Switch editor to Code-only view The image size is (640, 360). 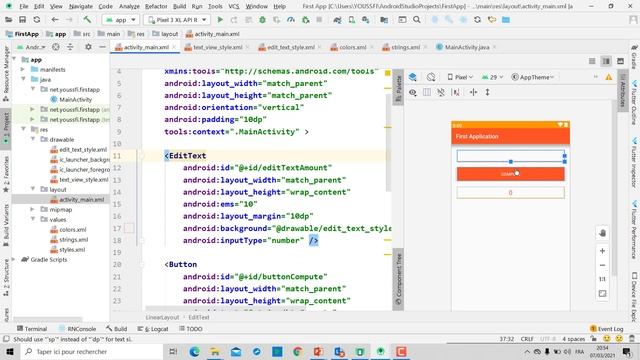[x=592, y=61]
